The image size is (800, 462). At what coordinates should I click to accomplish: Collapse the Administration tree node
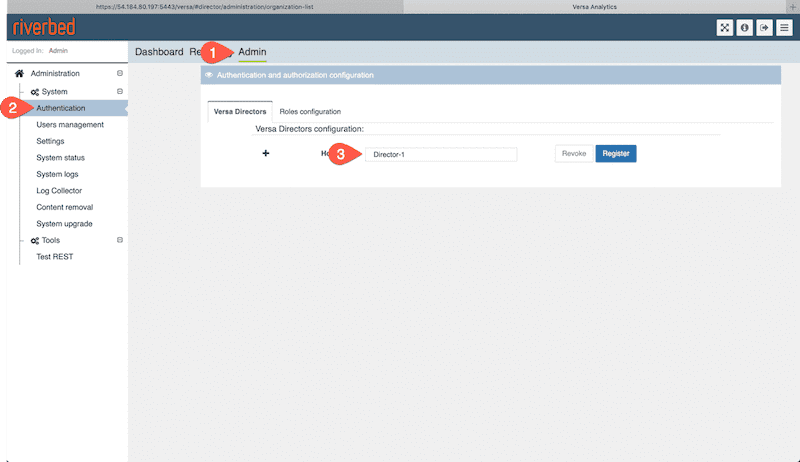point(120,73)
